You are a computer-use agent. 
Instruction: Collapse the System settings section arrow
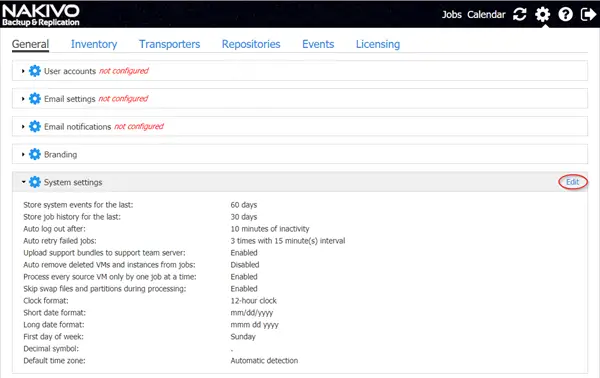pyautogui.click(x=23, y=182)
